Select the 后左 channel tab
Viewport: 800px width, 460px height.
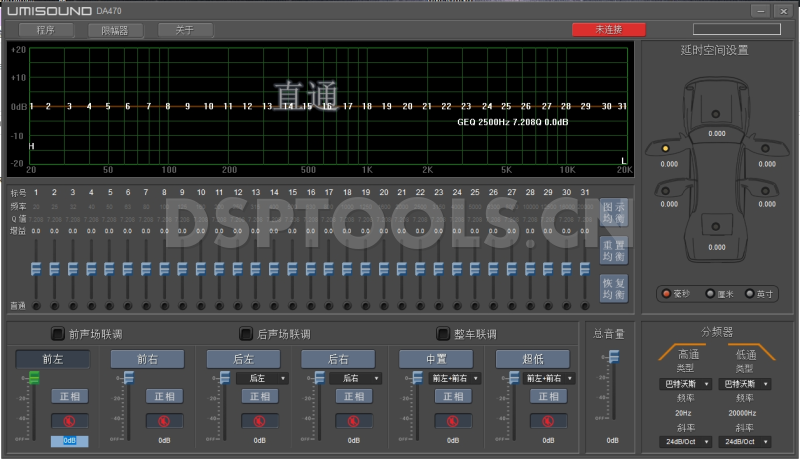pos(243,359)
